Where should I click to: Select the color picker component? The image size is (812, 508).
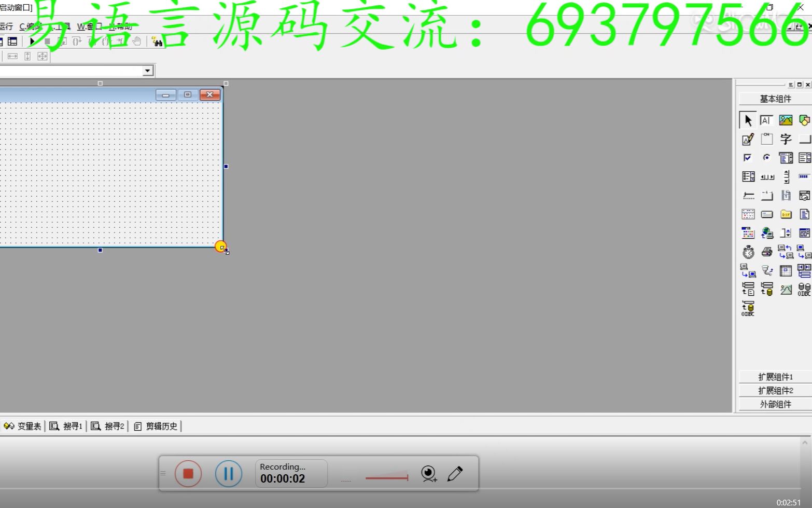click(x=748, y=233)
